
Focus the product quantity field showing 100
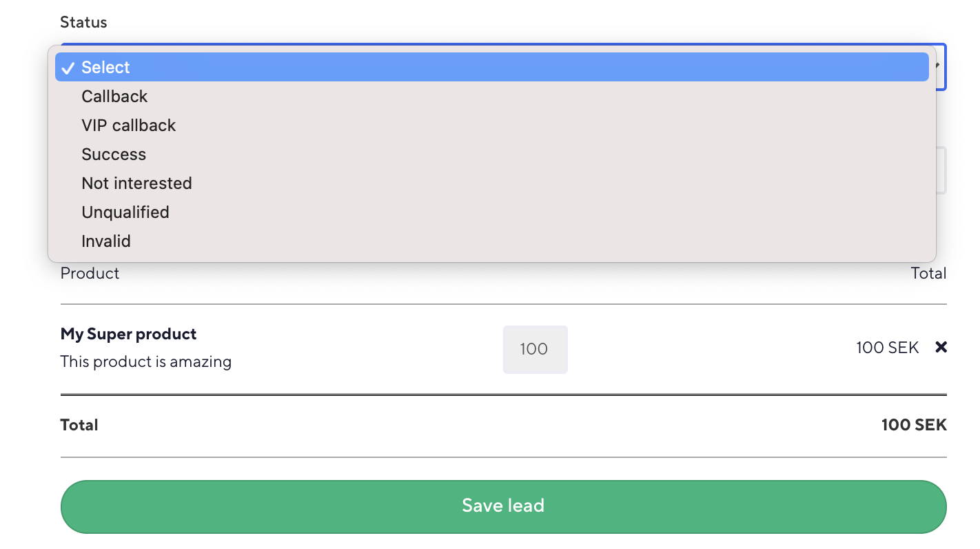point(535,349)
